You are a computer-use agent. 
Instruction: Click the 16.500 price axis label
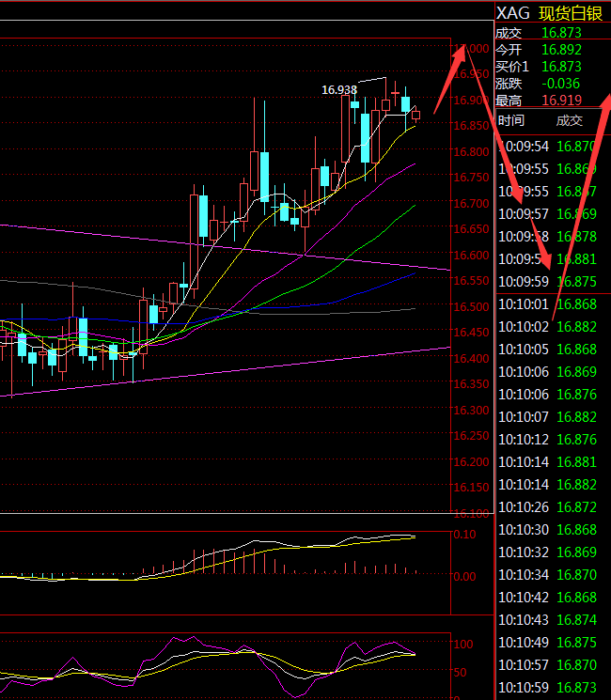coord(471,306)
